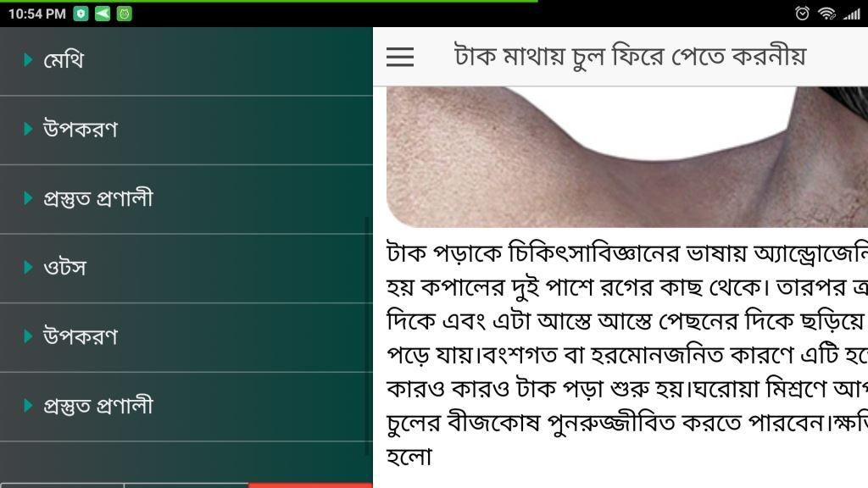Open উপকরণ entry just below ওটস
Screen dimensions: 868x488
click(186, 337)
